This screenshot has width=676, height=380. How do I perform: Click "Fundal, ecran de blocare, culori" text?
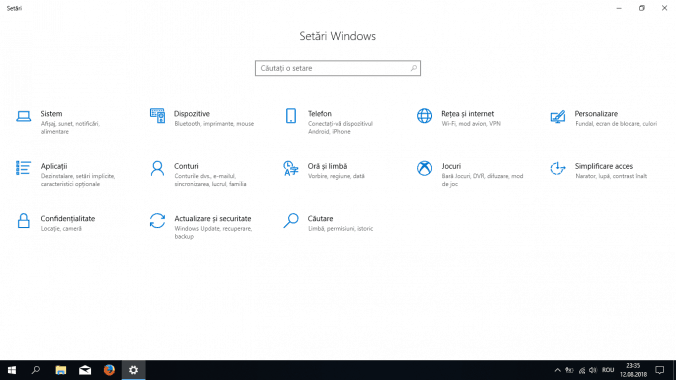(616, 124)
